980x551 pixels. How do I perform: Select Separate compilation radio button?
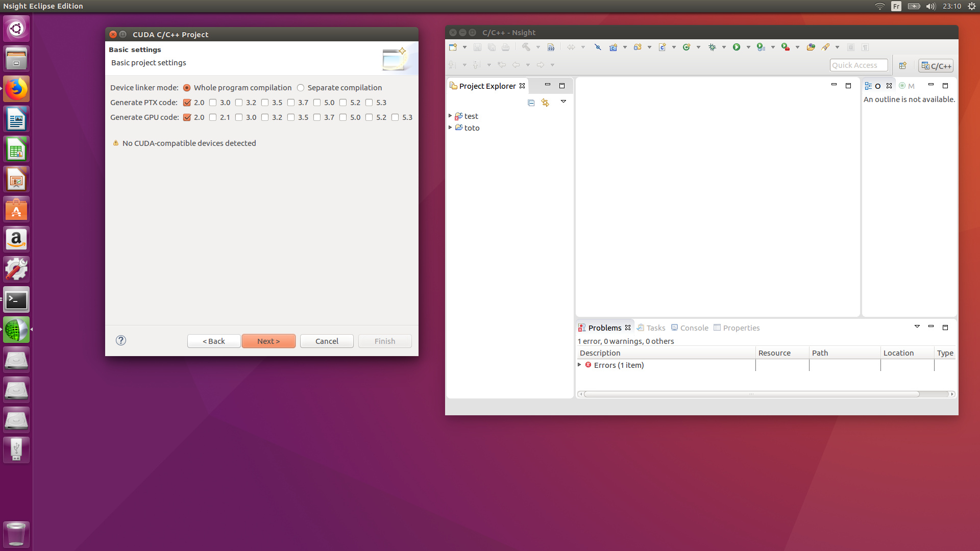[x=301, y=88]
